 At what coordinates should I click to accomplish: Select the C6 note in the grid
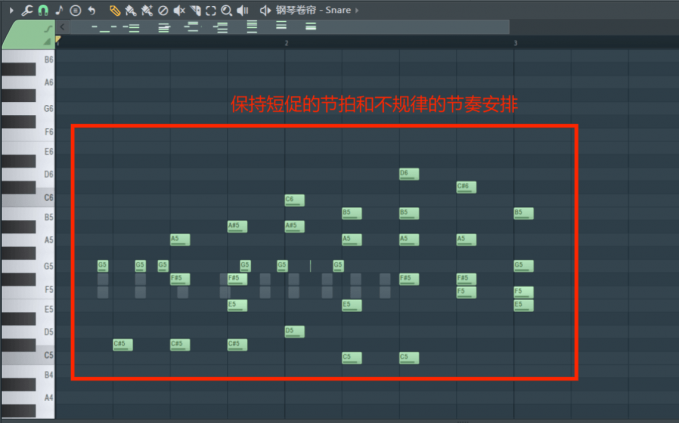[294, 200]
